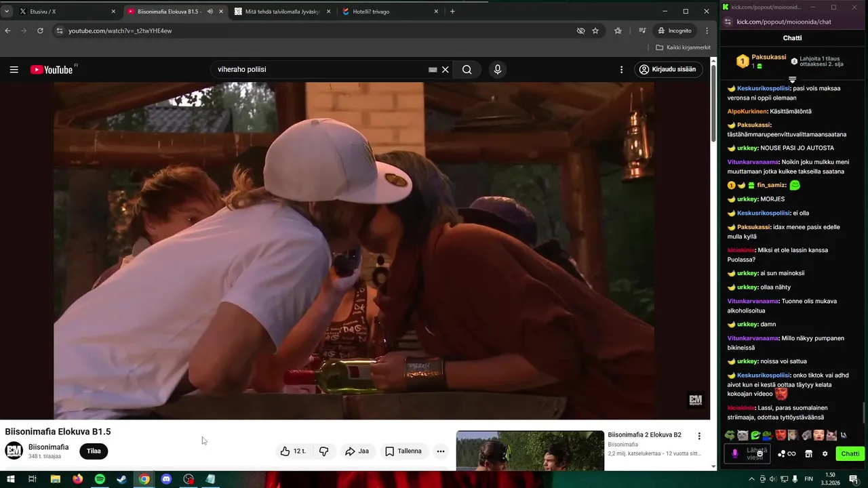The height and width of the screenshot is (488, 868).
Task: Close the Hotelli? trivago tab
Action: (x=436, y=12)
